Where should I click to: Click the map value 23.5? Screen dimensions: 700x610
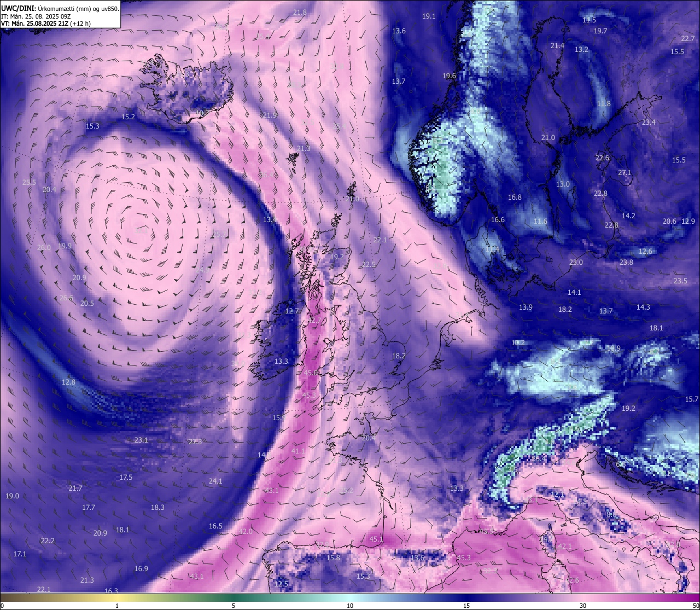click(680, 281)
